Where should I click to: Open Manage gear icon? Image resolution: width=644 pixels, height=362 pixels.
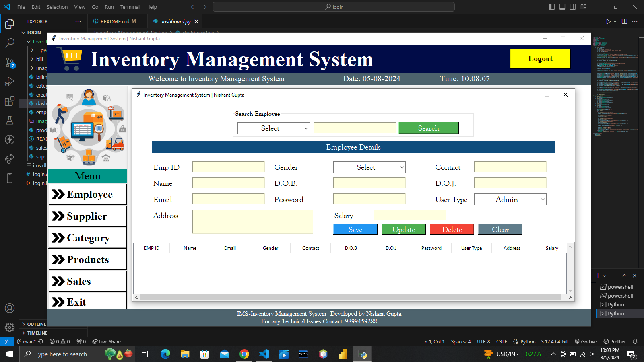(10, 327)
